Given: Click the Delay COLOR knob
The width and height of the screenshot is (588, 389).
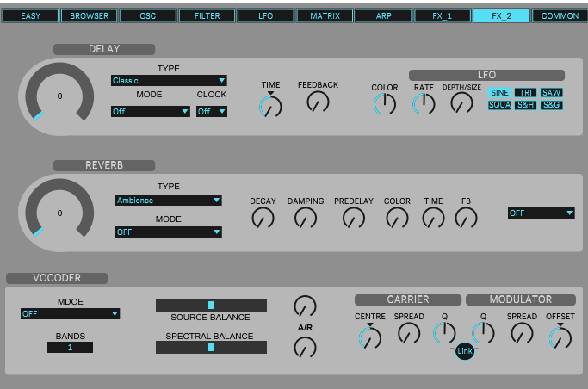Looking at the screenshot, I should (x=385, y=104).
